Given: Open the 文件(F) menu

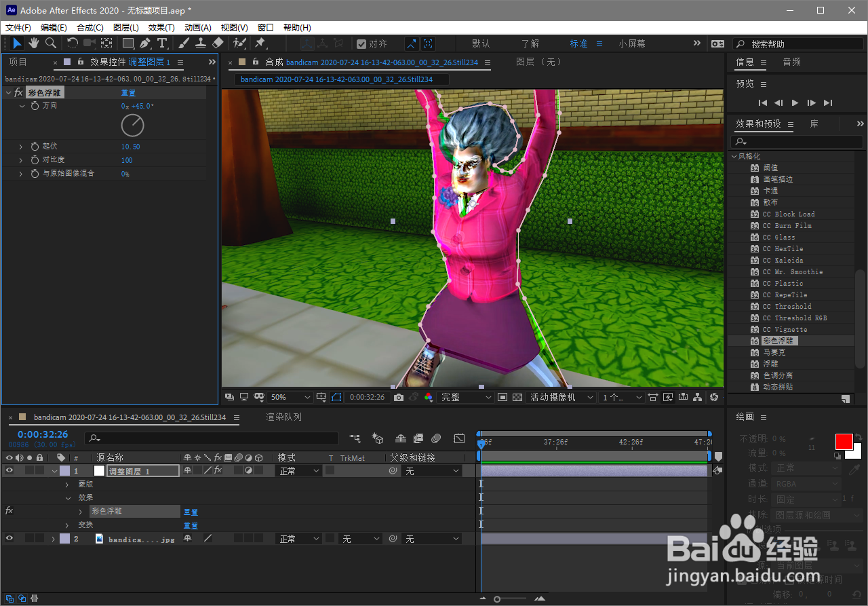Looking at the screenshot, I should point(18,28).
